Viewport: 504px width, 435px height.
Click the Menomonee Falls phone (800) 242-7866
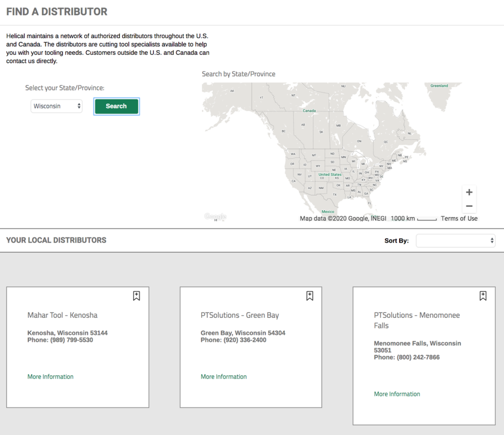[418, 357]
